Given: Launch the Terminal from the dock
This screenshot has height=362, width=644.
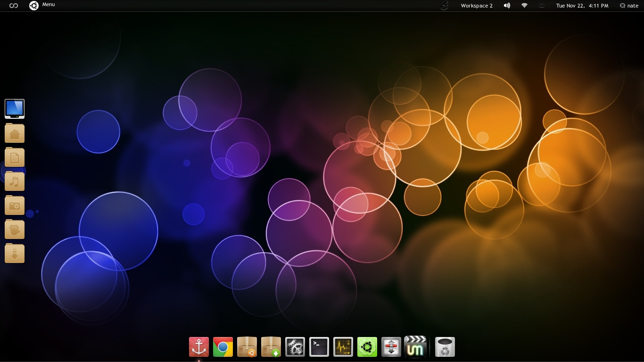Looking at the screenshot, I should tap(319, 347).
